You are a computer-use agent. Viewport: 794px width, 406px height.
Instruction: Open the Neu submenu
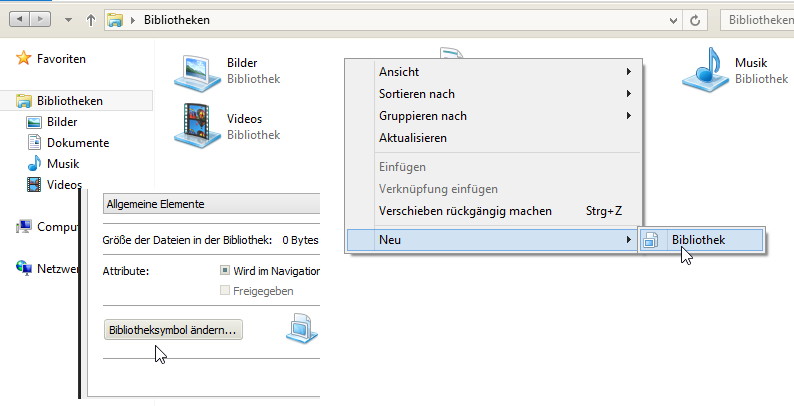coord(492,239)
